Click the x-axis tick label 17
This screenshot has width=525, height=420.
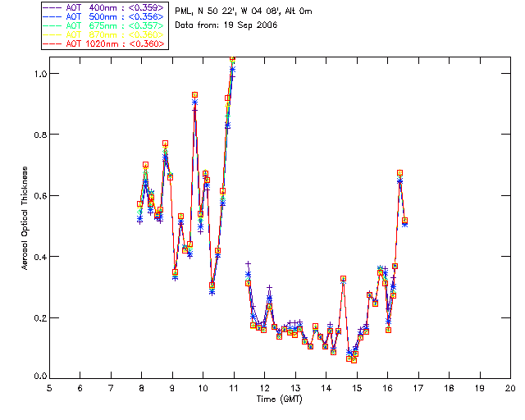pyautogui.click(x=418, y=388)
